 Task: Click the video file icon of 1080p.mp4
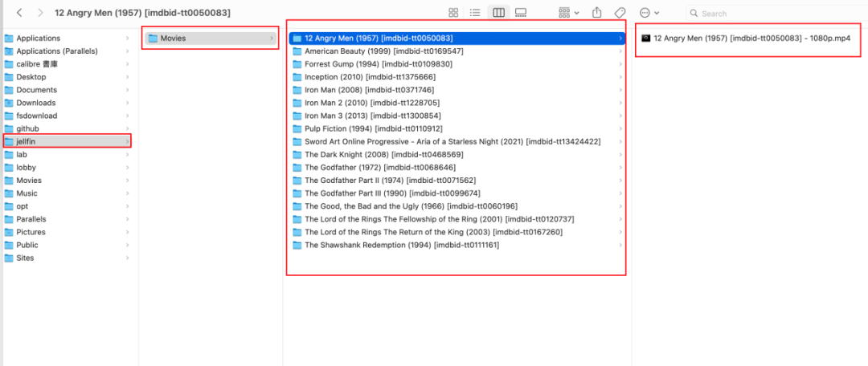645,39
